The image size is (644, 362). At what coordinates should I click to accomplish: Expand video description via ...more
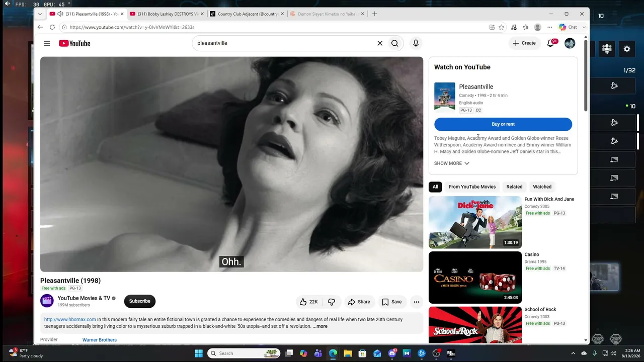coord(320,326)
